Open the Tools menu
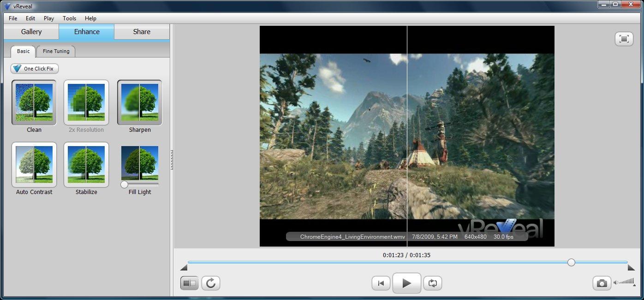This screenshot has height=300, width=644. pyautogui.click(x=70, y=18)
